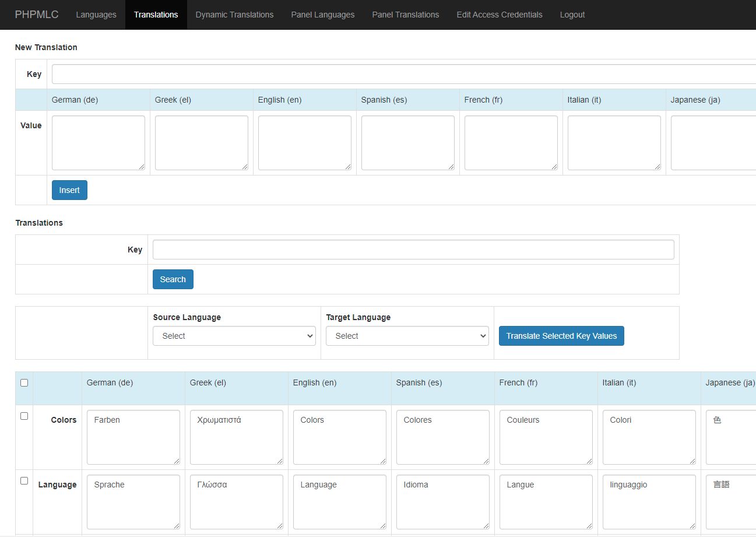The width and height of the screenshot is (756, 537).
Task: Click the Search button
Action: (x=173, y=279)
